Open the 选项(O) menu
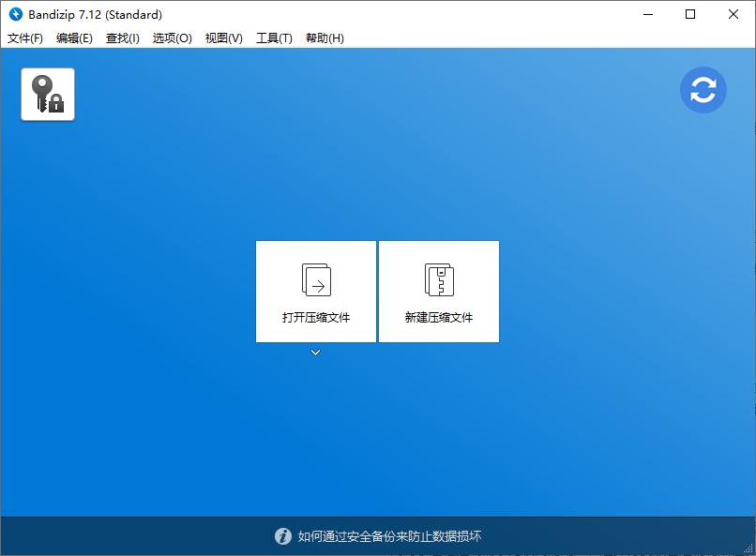This screenshot has height=556, width=756. 172,38
